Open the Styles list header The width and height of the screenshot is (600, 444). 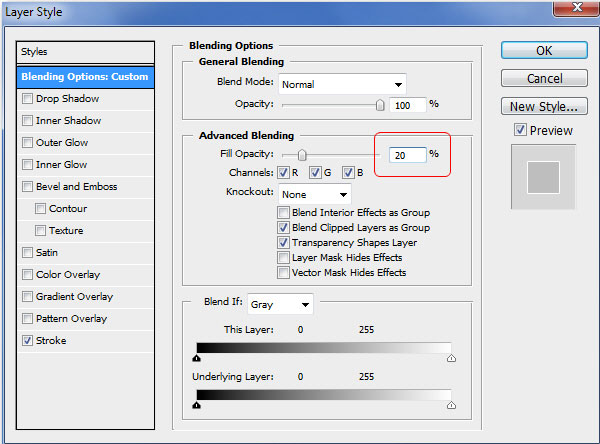(x=85, y=52)
